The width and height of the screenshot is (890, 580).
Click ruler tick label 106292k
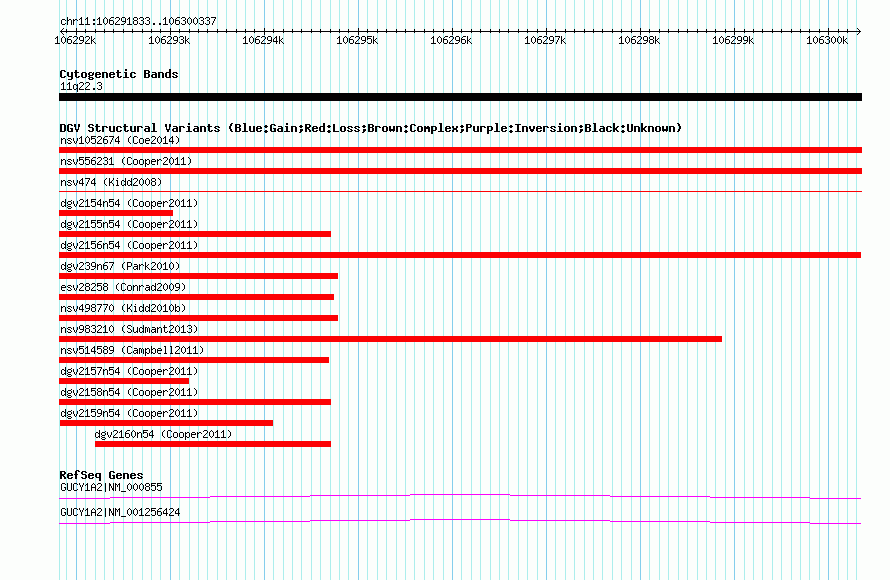point(75,40)
